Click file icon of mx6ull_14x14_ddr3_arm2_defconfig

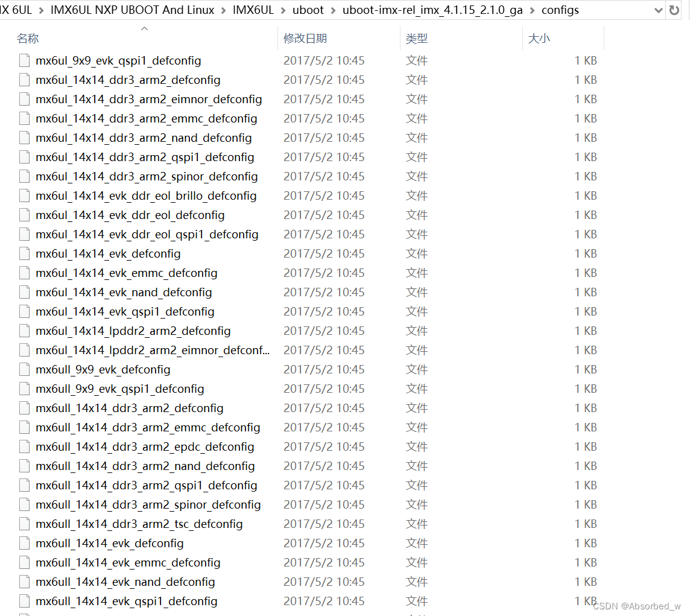coord(25,408)
